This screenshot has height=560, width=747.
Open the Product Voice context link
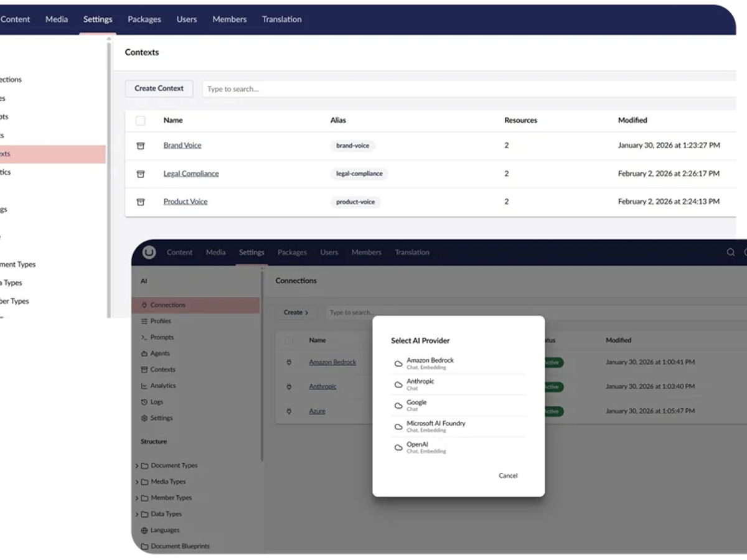(186, 202)
